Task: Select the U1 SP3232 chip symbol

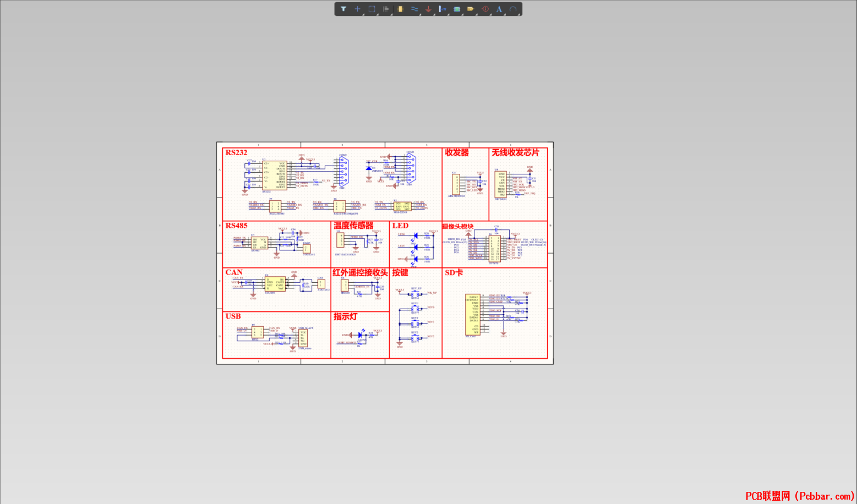Action: pos(274,176)
